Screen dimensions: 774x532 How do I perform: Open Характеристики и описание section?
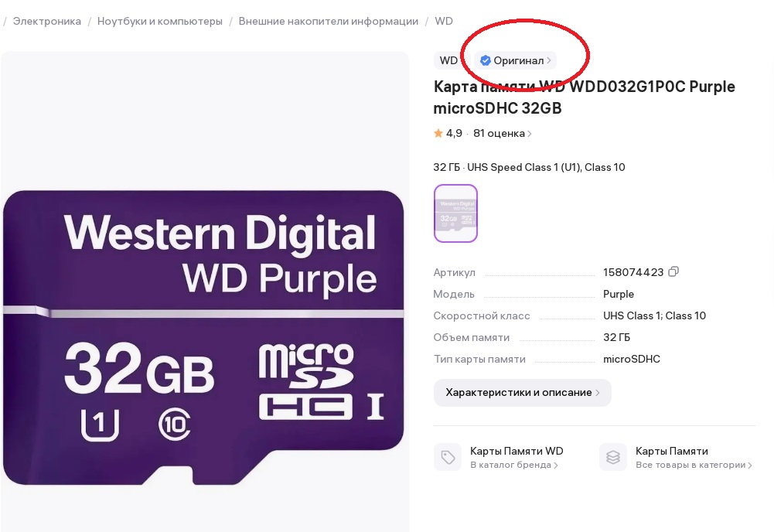pyautogui.click(x=522, y=393)
